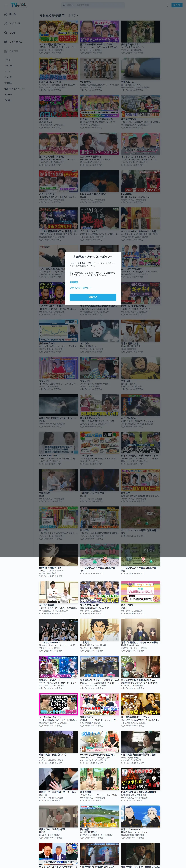Expand the すべて filter dropdown
Screen dimensions: 186x868
point(73,15)
